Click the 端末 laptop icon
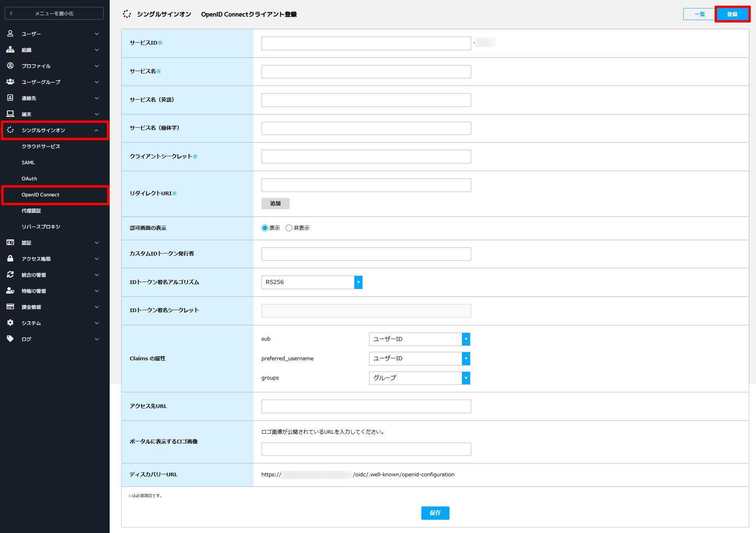Screen dimensions: 756x533 pos(10,114)
